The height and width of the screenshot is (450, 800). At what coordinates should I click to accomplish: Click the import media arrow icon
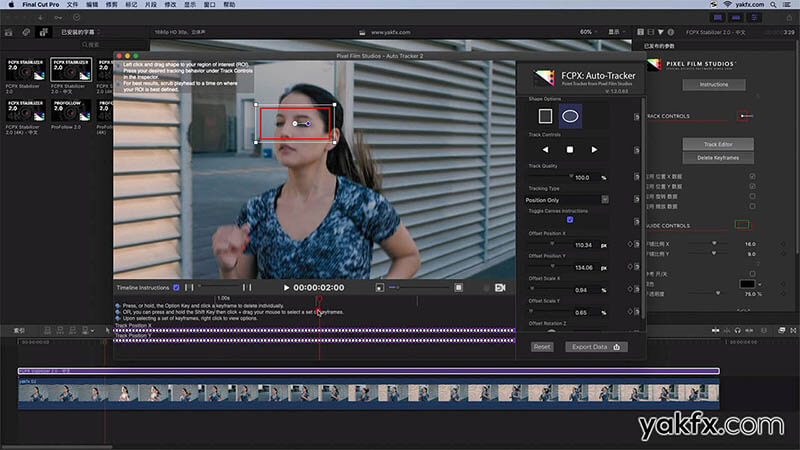[40, 17]
